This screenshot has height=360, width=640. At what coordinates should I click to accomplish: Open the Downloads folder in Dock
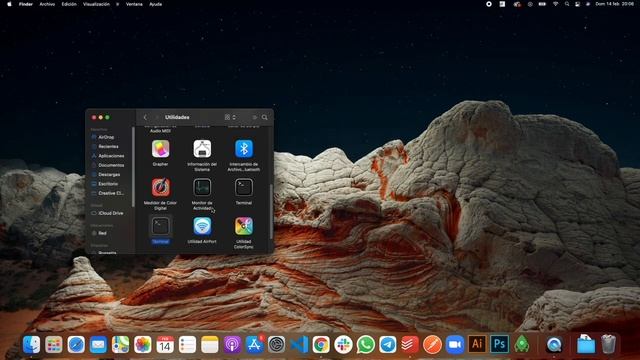coord(586,344)
